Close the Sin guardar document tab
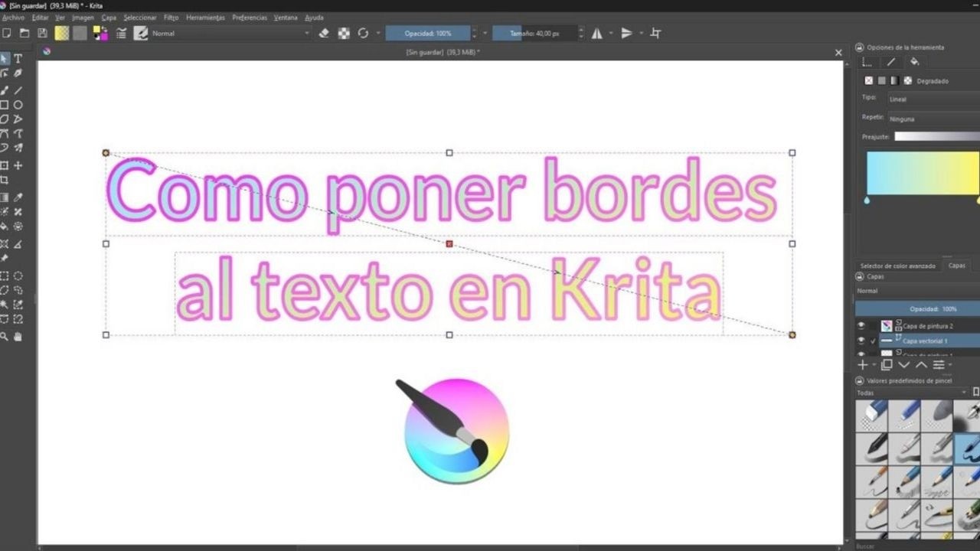 838,53
